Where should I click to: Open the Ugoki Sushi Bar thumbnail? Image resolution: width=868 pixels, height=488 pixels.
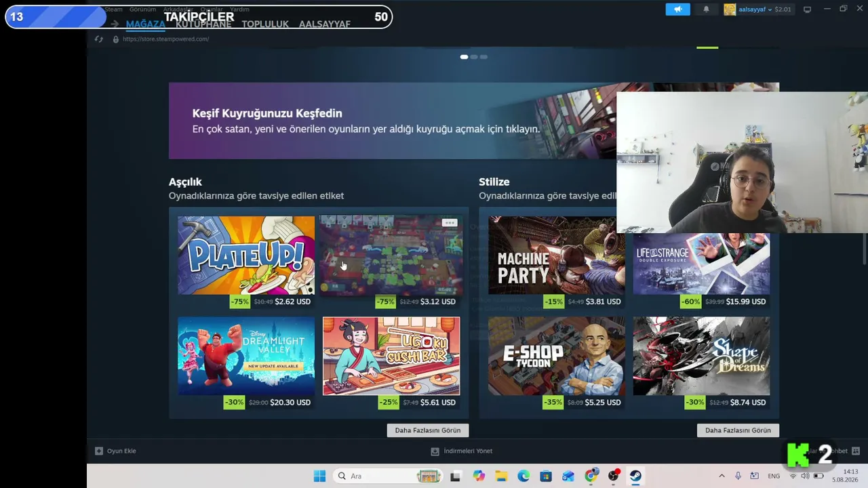[x=391, y=356]
